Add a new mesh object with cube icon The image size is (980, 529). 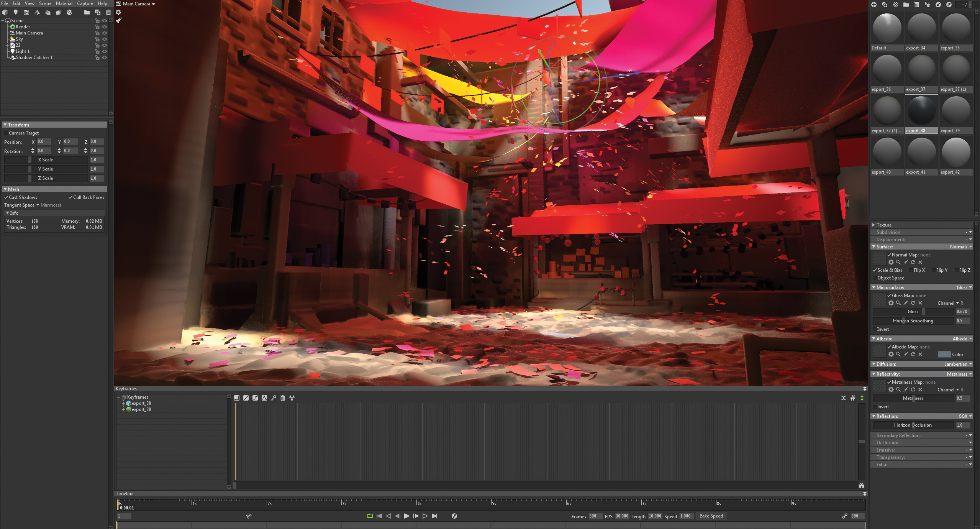click(x=5, y=12)
